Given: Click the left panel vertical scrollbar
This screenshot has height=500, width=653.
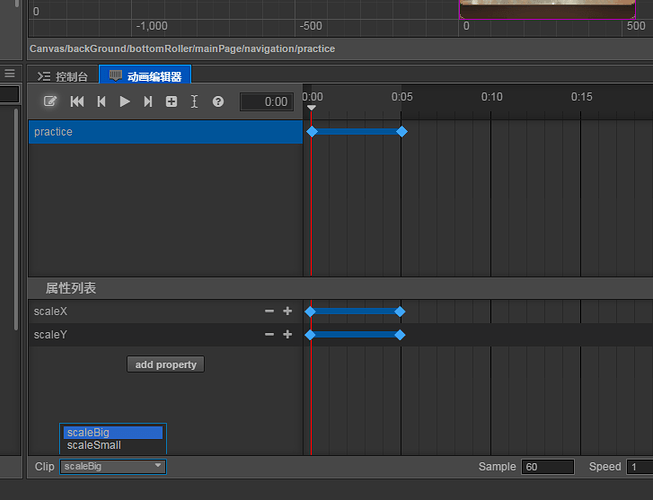Looking at the screenshot, I should pos(16,219).
